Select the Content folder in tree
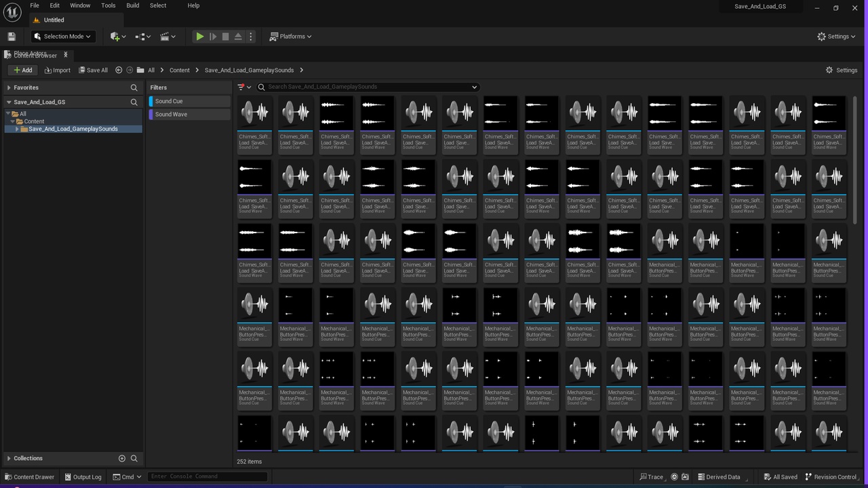Screen dimensions: 868x488 (x=34, y=121)
